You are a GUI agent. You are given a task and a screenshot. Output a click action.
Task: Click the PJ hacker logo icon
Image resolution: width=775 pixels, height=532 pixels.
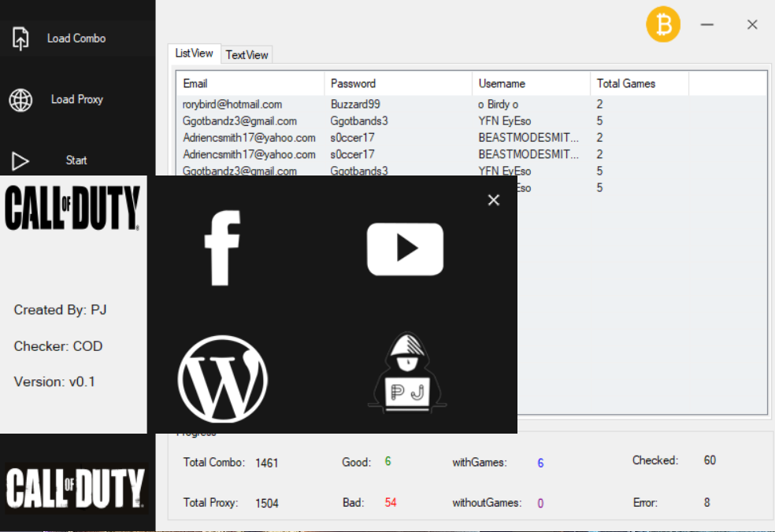[x=406, y=374]
